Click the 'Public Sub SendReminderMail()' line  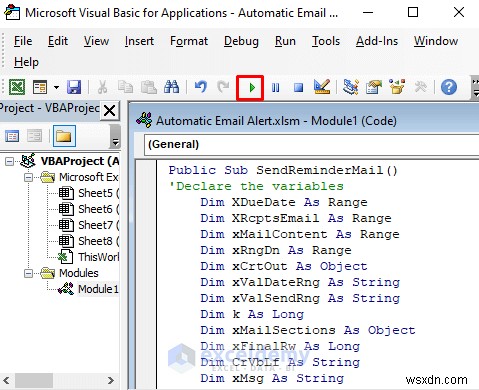(x=283, y=170)
